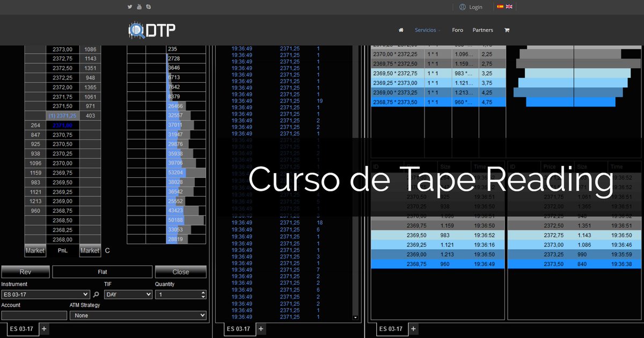Viewport: 644px width, 338px height.
Task: Switch site language with the Spanish flag
Action: pyautogui.click(x=500, y=6)
